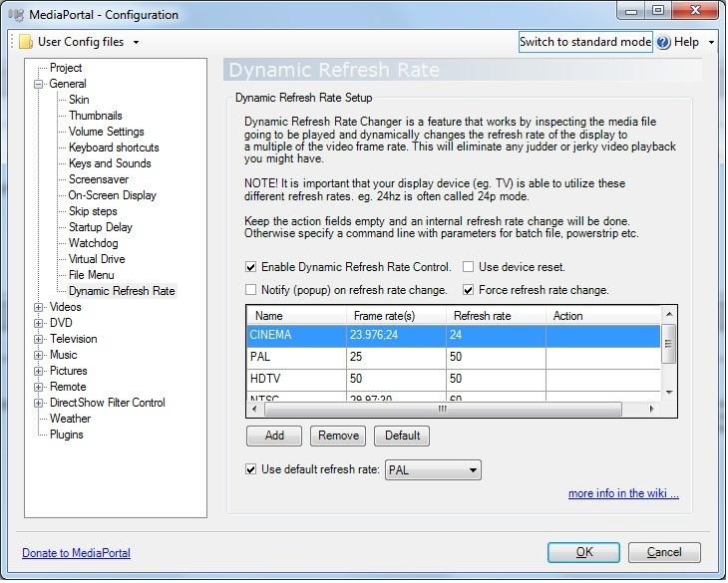Open the Skip steps settings
The height and width of the screenshot is (583, 728).
[x=93, y=212]
